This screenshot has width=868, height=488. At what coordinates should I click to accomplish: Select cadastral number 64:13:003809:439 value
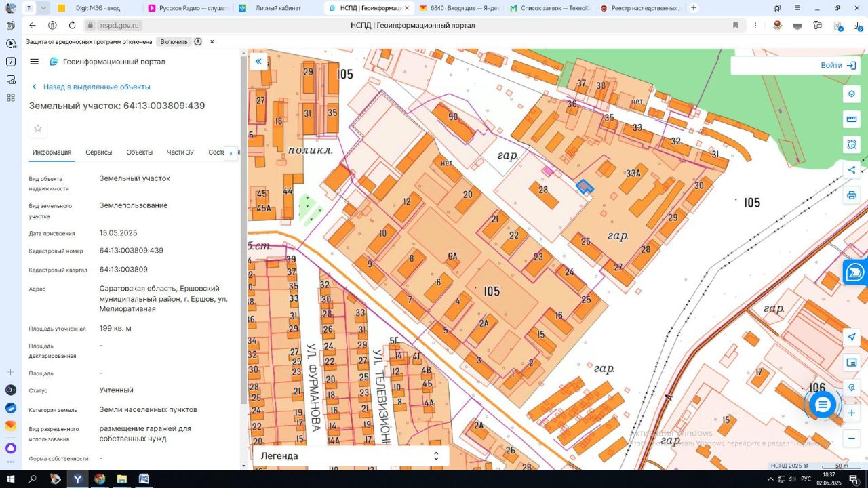132,250
